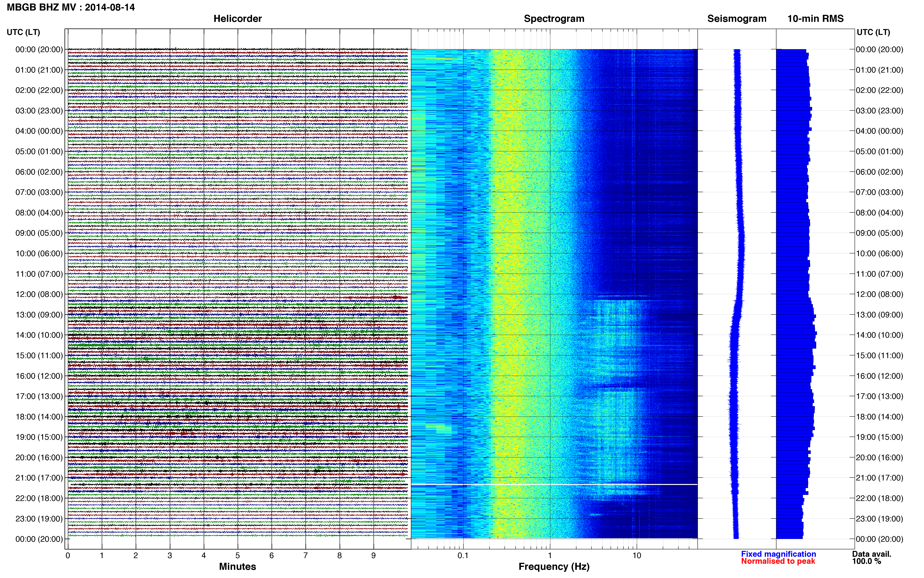The width and height of the screenshot is (924, 578).
Task: Click '21:00 (17:00)' label beside the RMS panel
Action: pyautogui.click(x=880, y=478)
